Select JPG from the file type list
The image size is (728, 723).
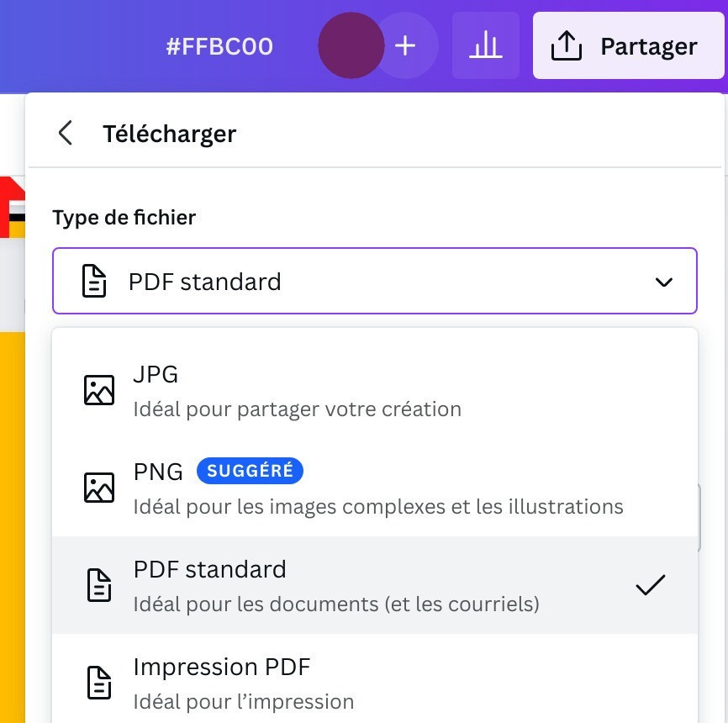coord(375,390)
